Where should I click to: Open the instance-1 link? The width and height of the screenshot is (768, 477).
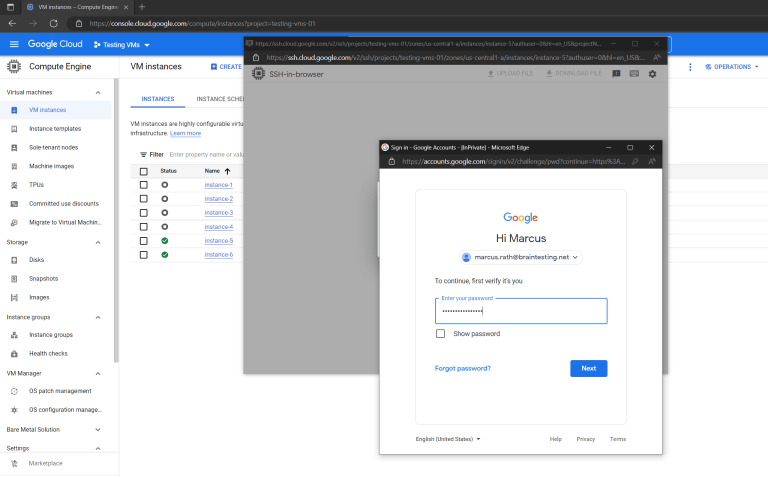(218, 185)
